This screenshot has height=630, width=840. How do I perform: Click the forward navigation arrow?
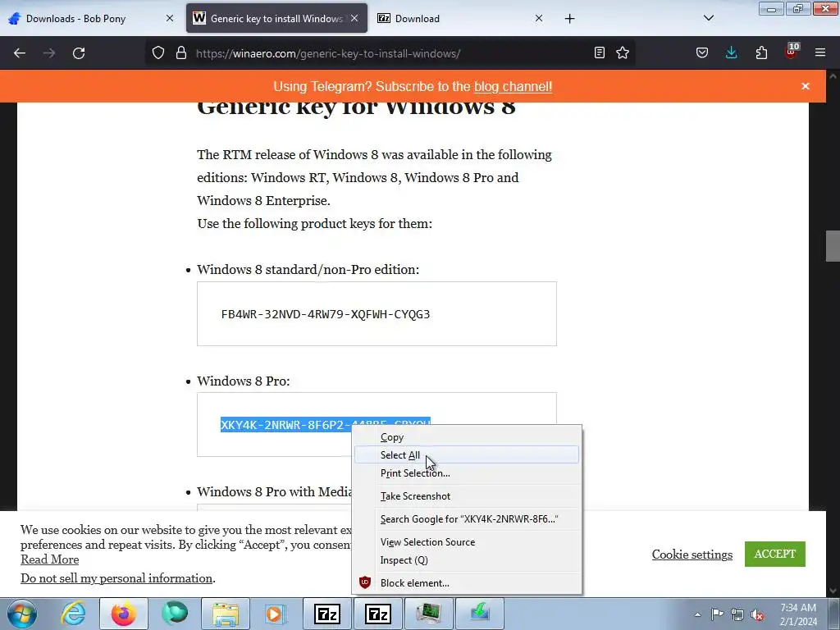[49, 53]
